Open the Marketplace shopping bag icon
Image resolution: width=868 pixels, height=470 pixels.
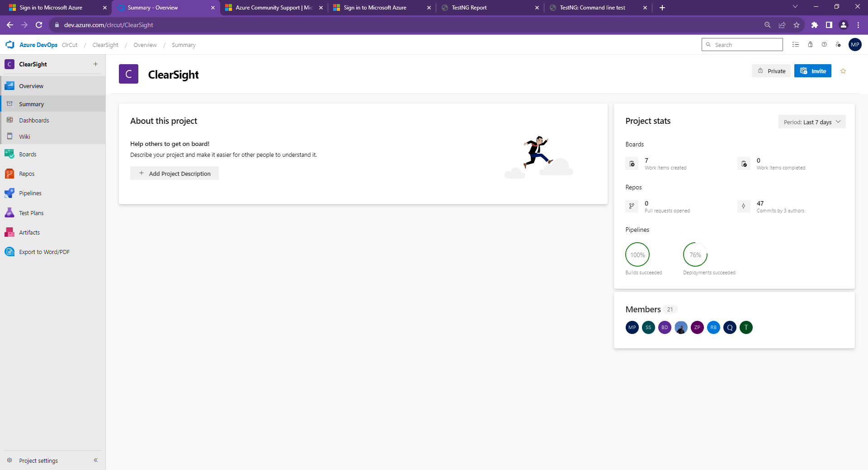tap(810, 45)
